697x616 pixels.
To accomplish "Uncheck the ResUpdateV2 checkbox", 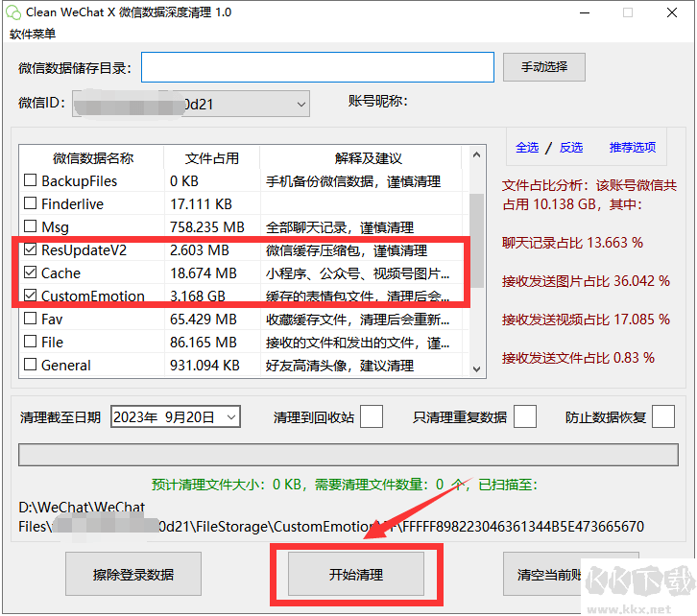I will point(30,249).
